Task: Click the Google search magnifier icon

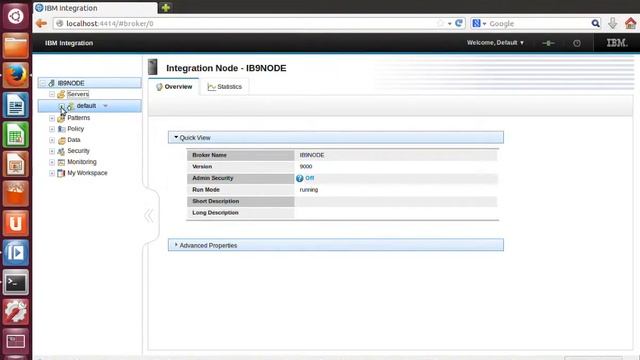Action: click(x=596, y=23)
